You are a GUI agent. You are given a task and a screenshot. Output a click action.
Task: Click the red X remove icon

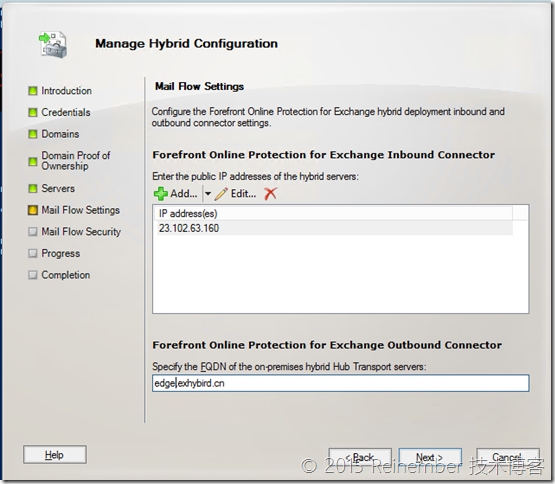pyautogui.click(x=270, y=194)
